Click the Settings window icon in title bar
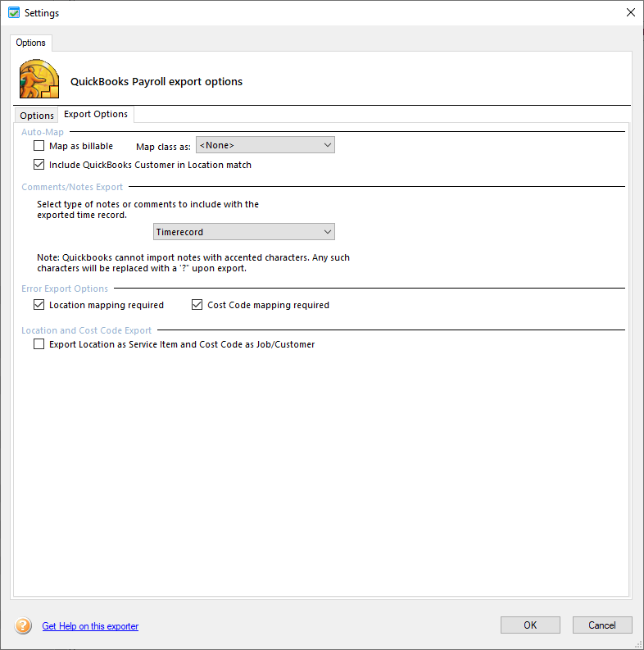The width and height of the screenshot is (644, 650). (13, 13)
